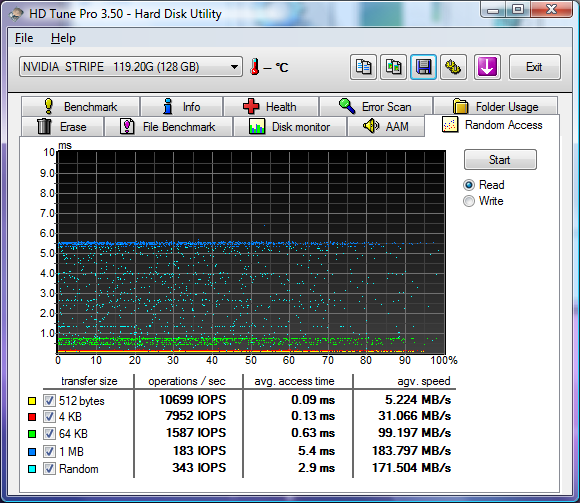The width and height of the screenshot is (580, 503).
Task: Click the 5.4 ms access time value
Action: point(316,450)
